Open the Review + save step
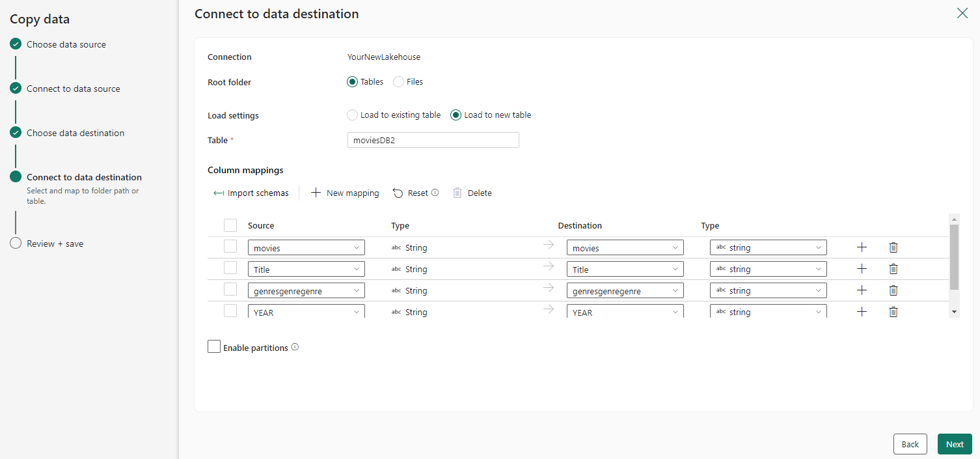This screenshot has width=980, height=459. pos(55,243)
